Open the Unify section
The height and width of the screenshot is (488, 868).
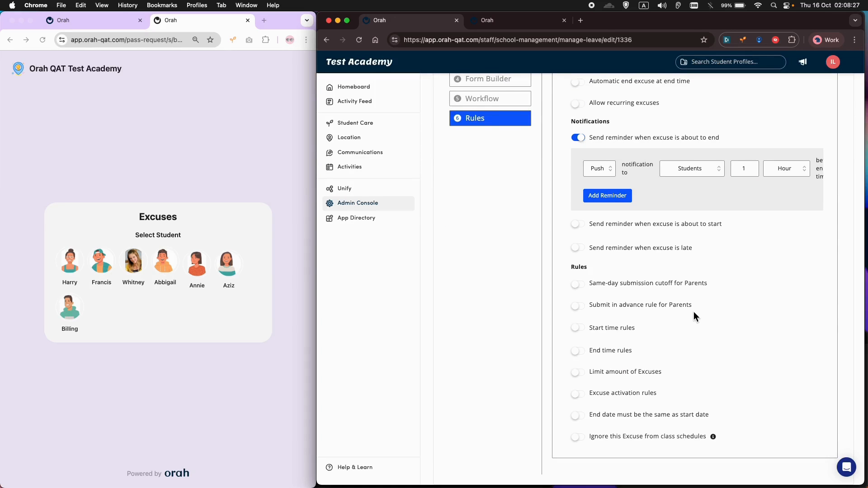coord(344,188)
